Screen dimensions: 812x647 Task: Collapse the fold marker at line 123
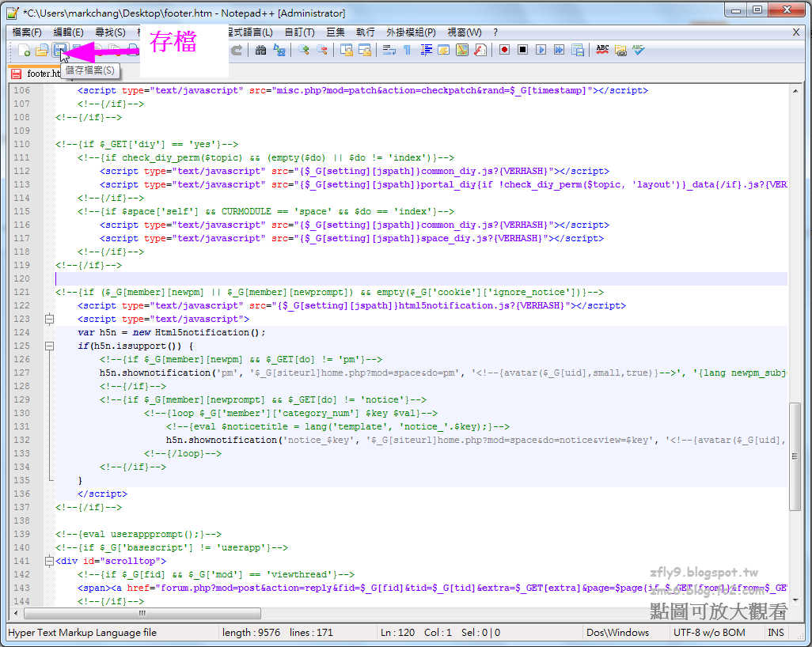[x=49, y=319]
